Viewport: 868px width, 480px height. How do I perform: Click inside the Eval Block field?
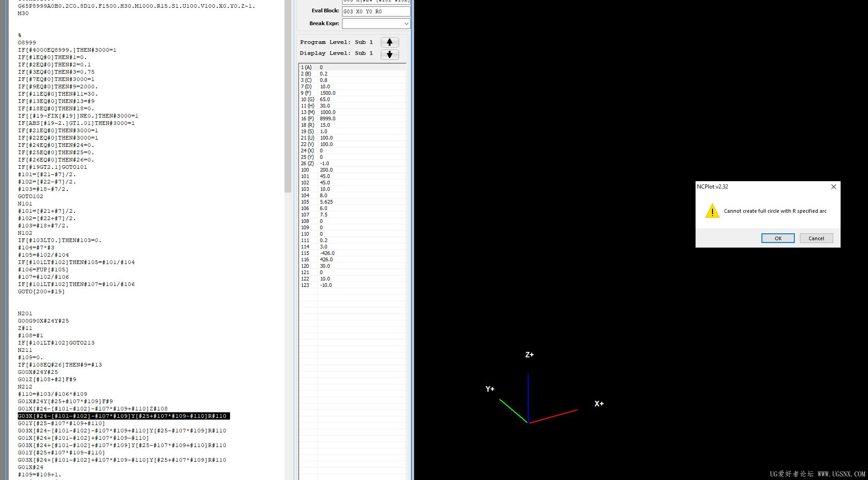tap(376, 11)
